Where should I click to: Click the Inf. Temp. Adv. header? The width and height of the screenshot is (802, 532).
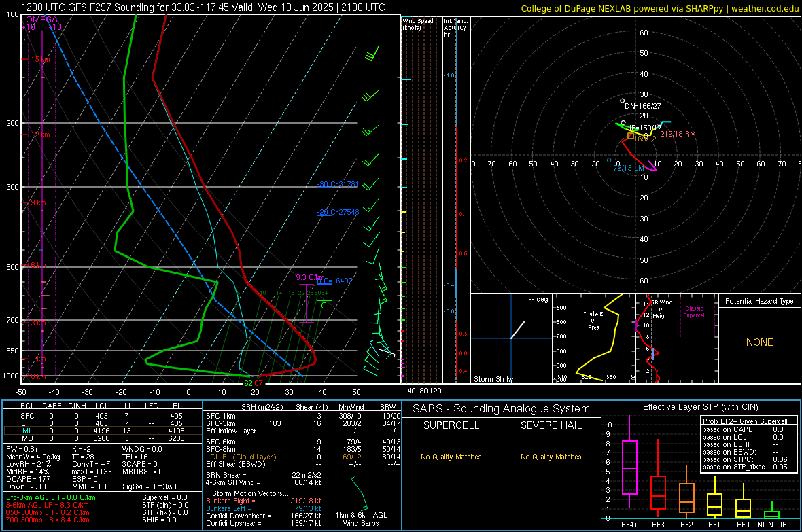click(x=455, y=28)
